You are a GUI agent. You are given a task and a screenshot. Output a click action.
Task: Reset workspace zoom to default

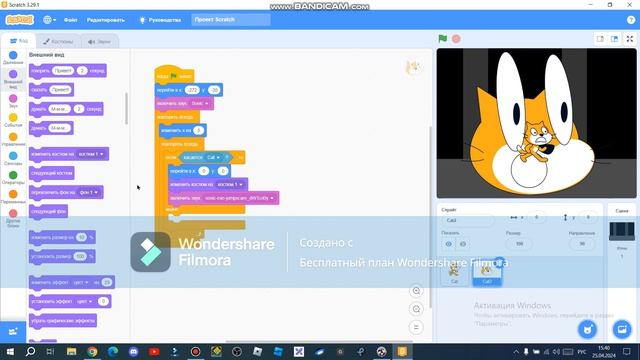click(x=416, y=327)
